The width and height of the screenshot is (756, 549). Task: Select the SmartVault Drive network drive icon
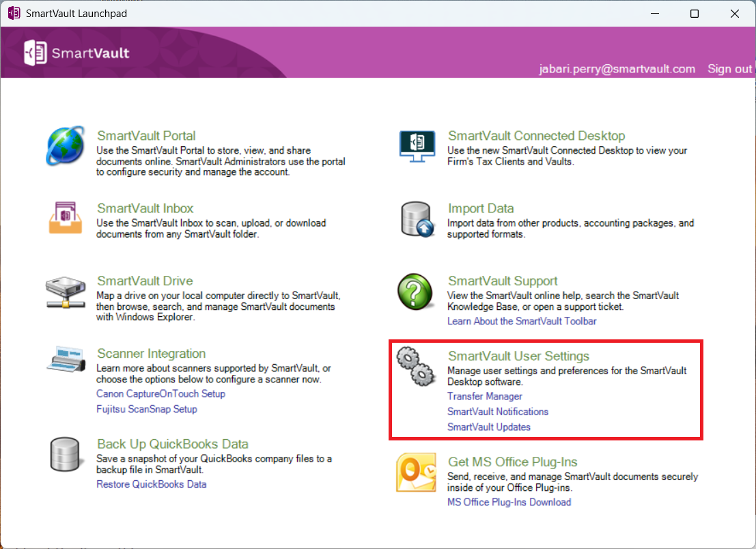[x=66, y=292]
